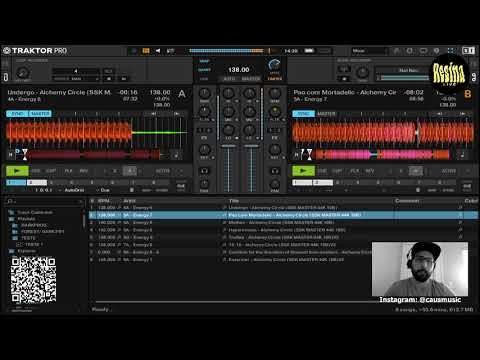Image resolution: width=480 pixels, height=360 pixels.
Task: Enable REV reverse on Deck B
Action: coord(370,171)
